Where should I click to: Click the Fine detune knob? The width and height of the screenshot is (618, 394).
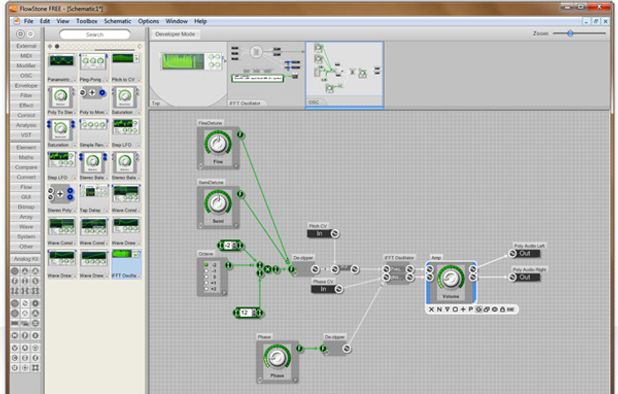coord(217,143)
